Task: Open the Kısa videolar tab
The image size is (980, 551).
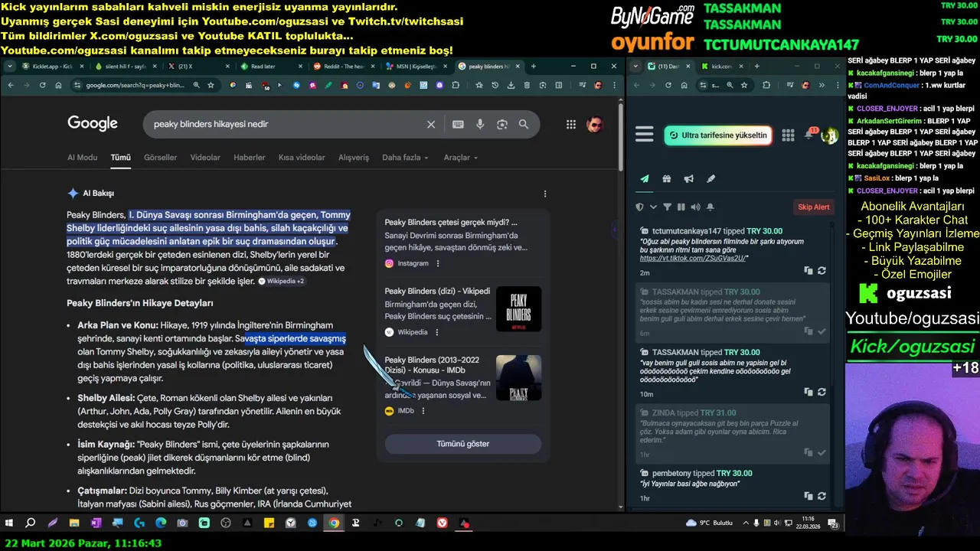Action: (x=302, y=158)
